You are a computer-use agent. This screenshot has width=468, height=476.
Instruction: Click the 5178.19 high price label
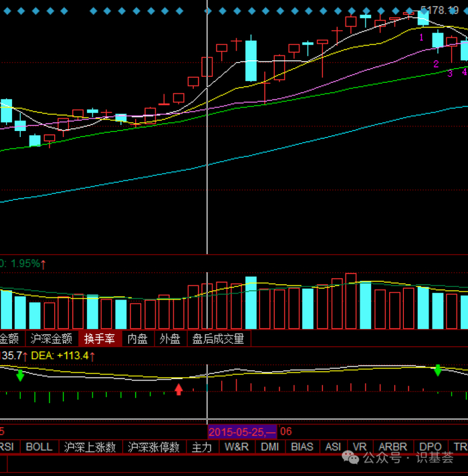[439, 11]
